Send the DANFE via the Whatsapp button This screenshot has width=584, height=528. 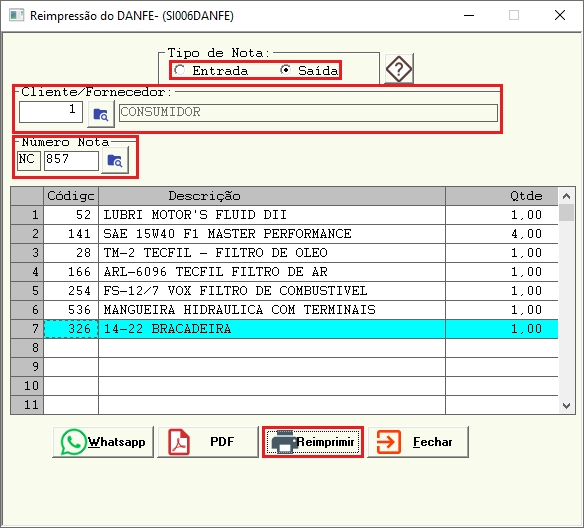(x=103, y=442)
